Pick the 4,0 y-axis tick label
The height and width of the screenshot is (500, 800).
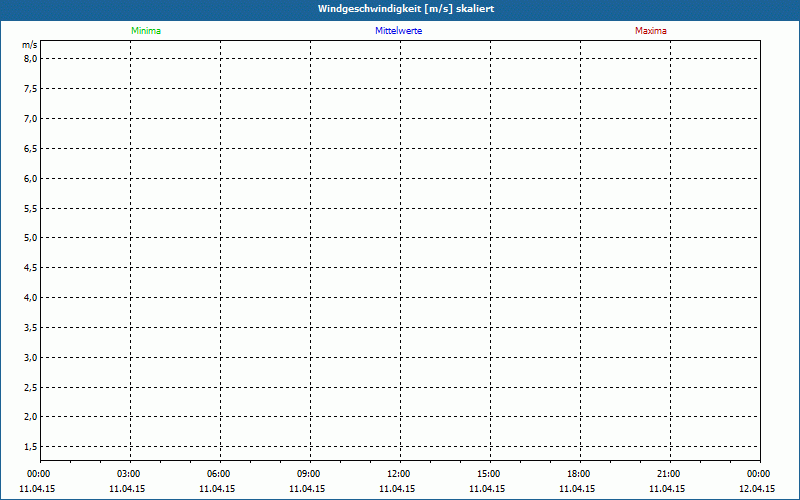click(x=30, y=297)
